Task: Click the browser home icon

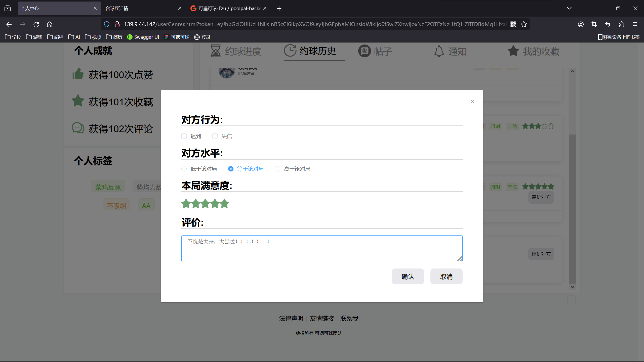Action: (x=50, y=24)
